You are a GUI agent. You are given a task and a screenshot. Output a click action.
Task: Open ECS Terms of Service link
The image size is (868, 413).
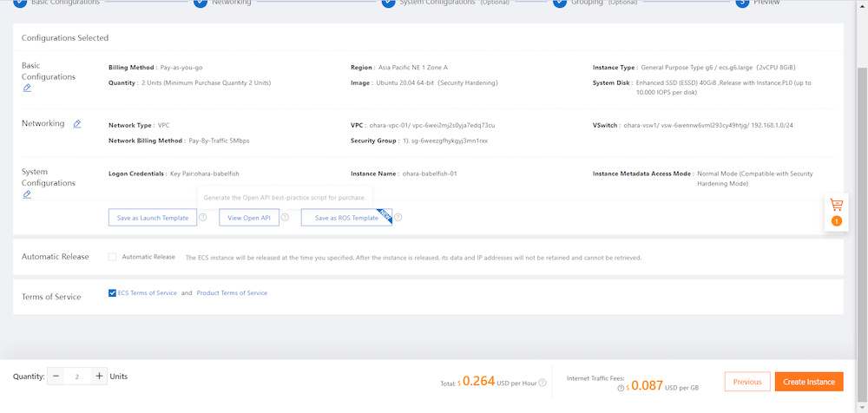(148, 293)
